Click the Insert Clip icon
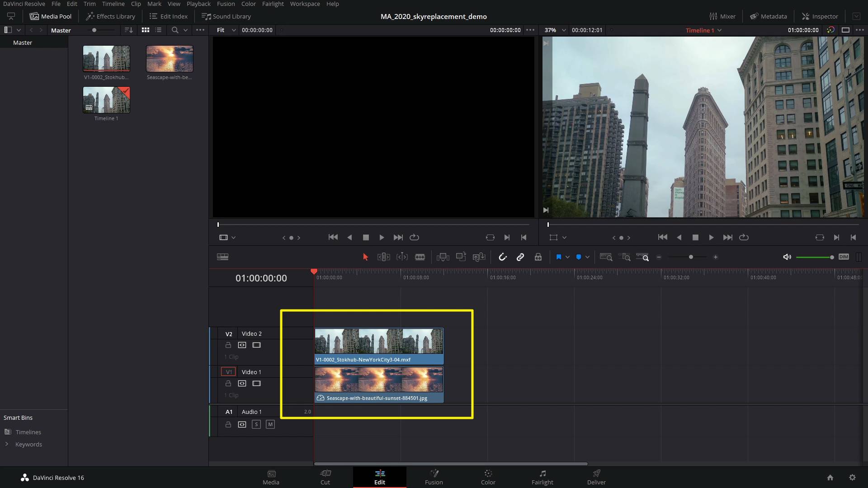 (443, 257)
